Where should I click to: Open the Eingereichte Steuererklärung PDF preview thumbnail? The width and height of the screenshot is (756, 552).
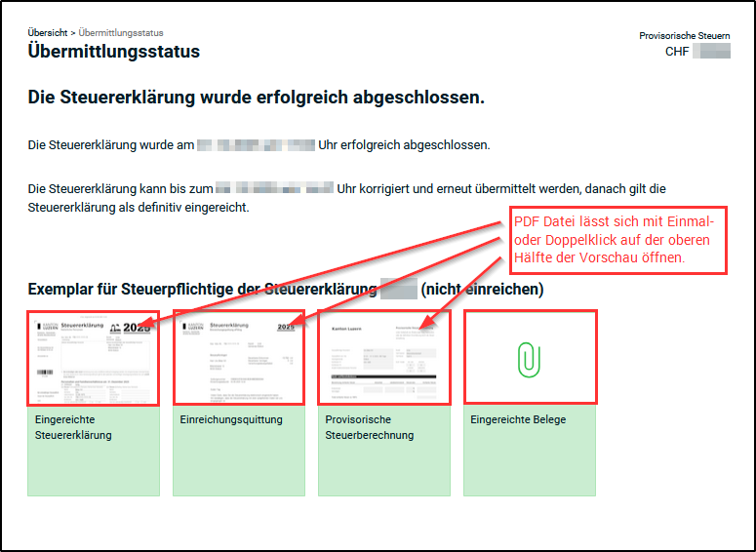[x=93, y=357]
